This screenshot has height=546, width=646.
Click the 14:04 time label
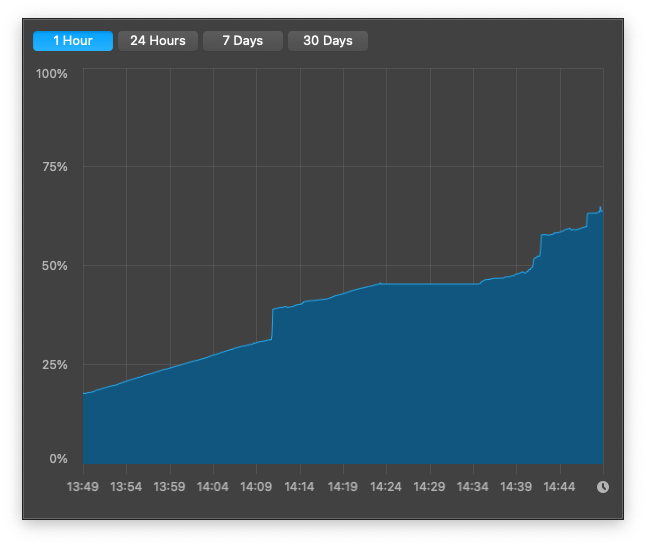[x=213, y=487]
